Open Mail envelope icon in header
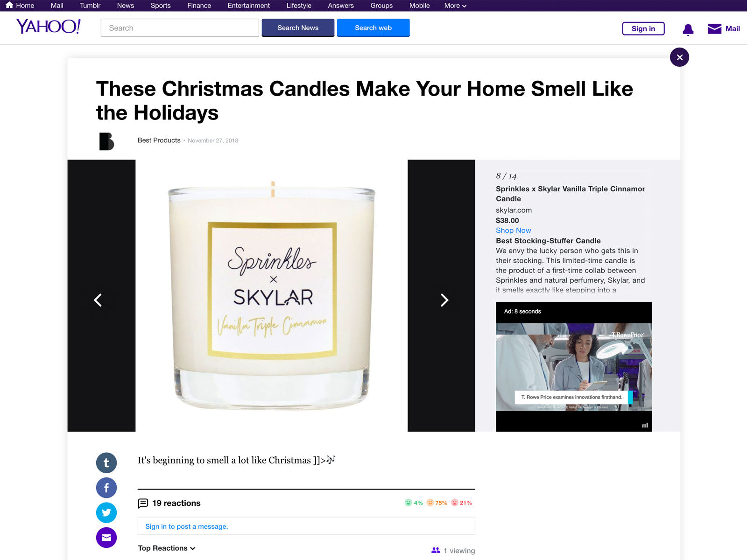 714,29
